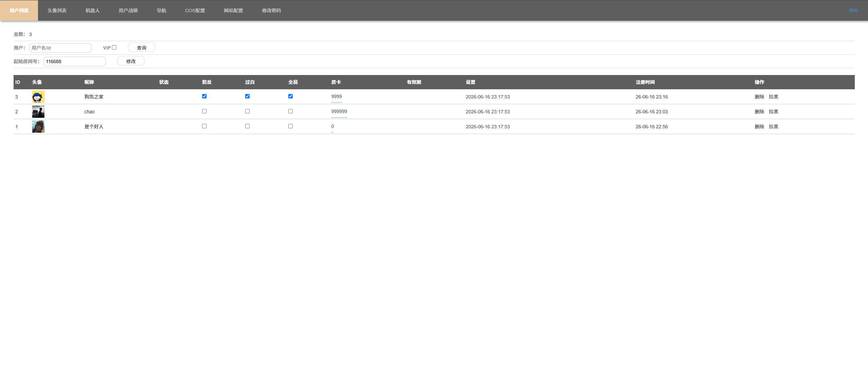Click the 查询 search button
This screenshot has width=868, height=371.
click(x=141, y=48)
